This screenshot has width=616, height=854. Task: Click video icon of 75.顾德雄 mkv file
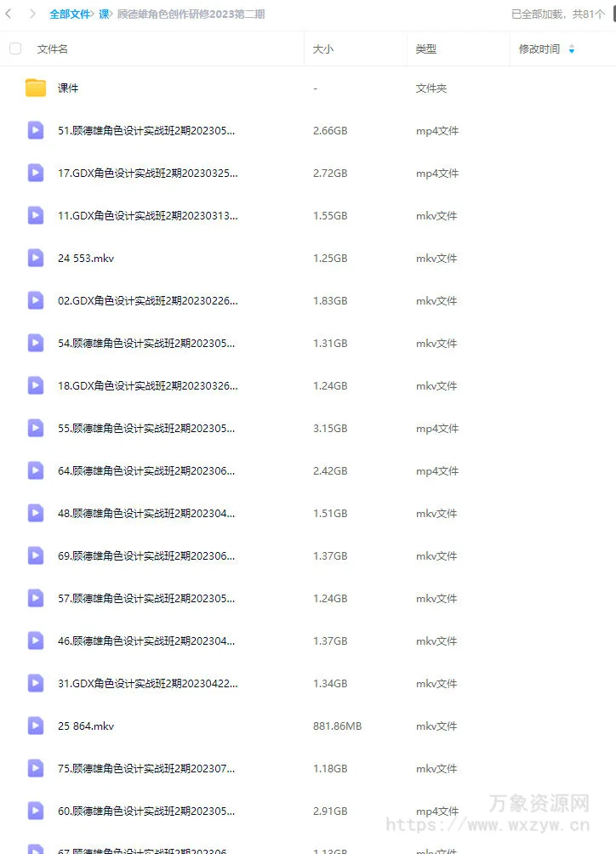(x=36, y=768)
